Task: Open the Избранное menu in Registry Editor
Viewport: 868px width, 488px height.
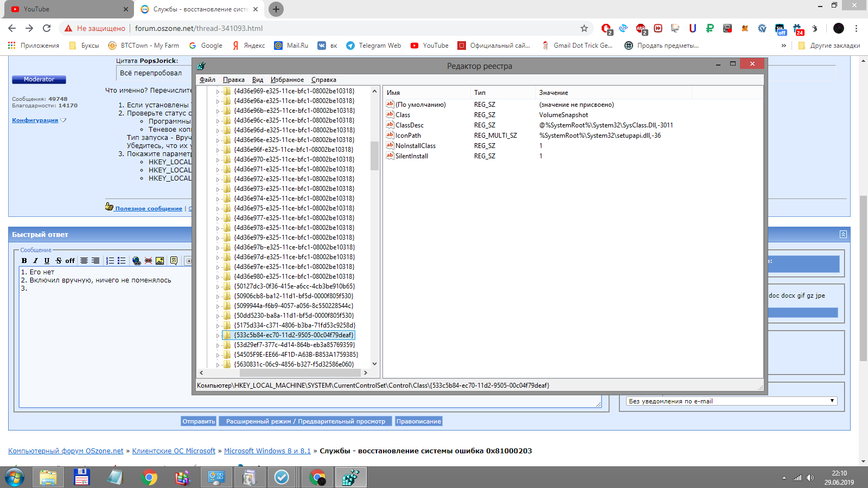Action: click(287, 80)
